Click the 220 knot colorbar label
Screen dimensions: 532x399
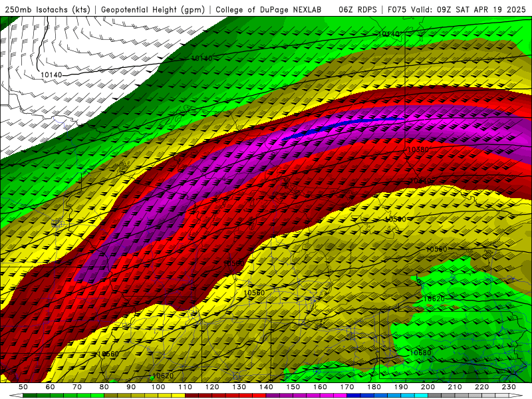(x=481, y=387)
